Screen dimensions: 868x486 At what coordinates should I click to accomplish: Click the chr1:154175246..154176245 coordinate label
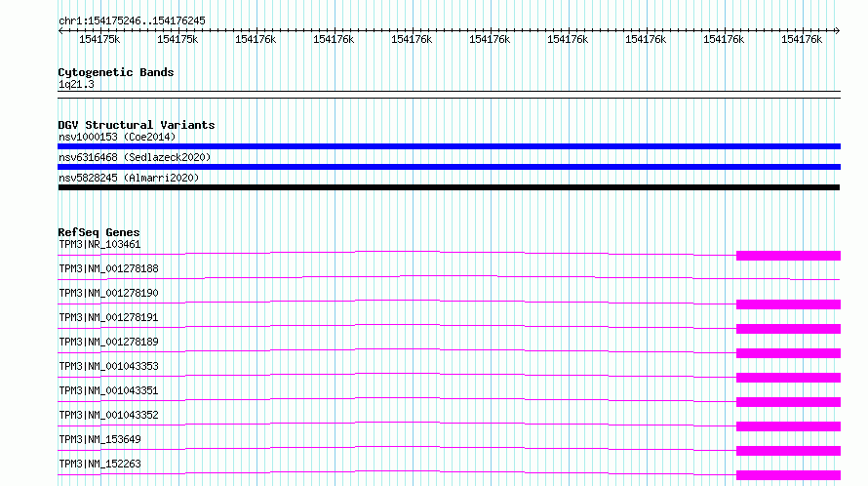tap(132, 20)
